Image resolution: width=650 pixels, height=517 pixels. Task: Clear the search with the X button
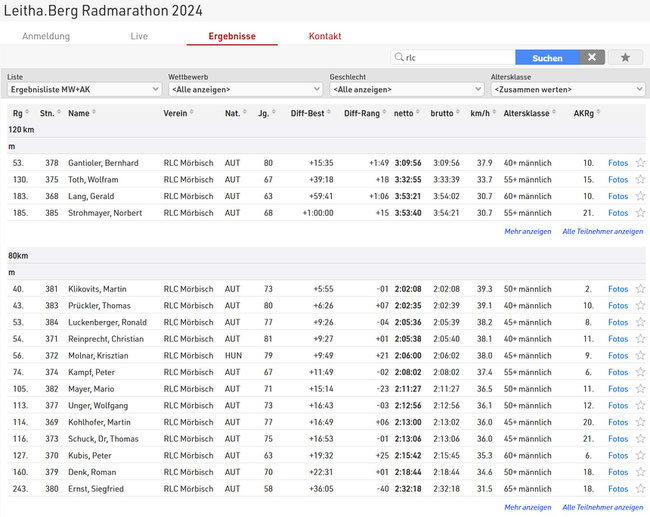click(592, 58)
